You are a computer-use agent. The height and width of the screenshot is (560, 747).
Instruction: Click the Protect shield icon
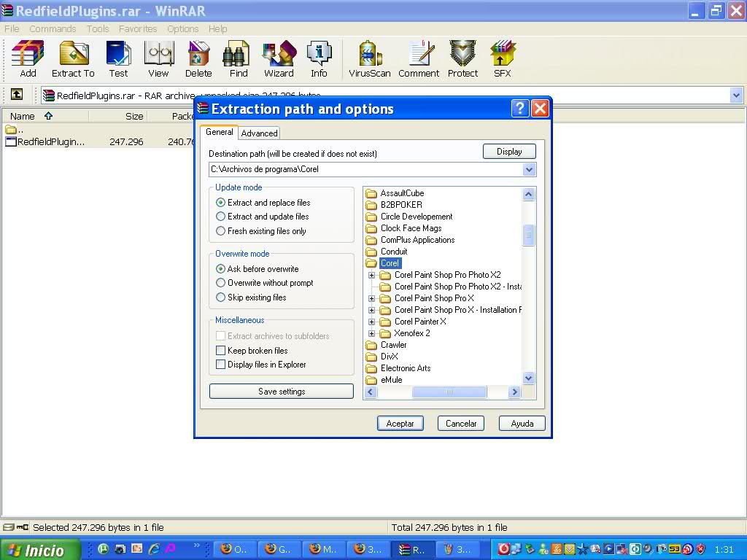[462, 59]
